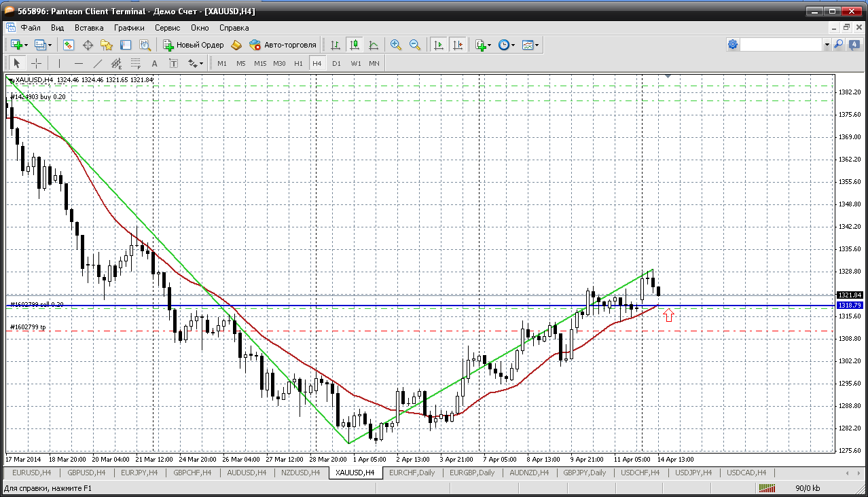Open the periodicity clock dropdown

pyautogui.click(x=507, y=45)
